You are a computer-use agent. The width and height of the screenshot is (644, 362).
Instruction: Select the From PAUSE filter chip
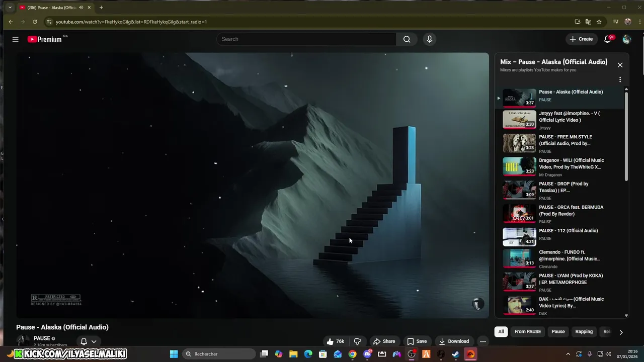click(x=527, y=332)
